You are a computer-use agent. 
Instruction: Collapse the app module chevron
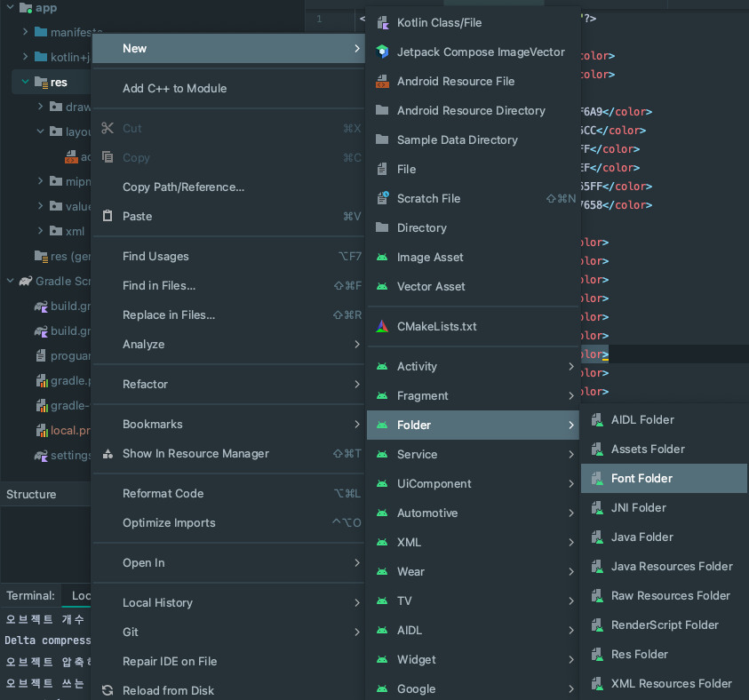(x=10, y=7)
